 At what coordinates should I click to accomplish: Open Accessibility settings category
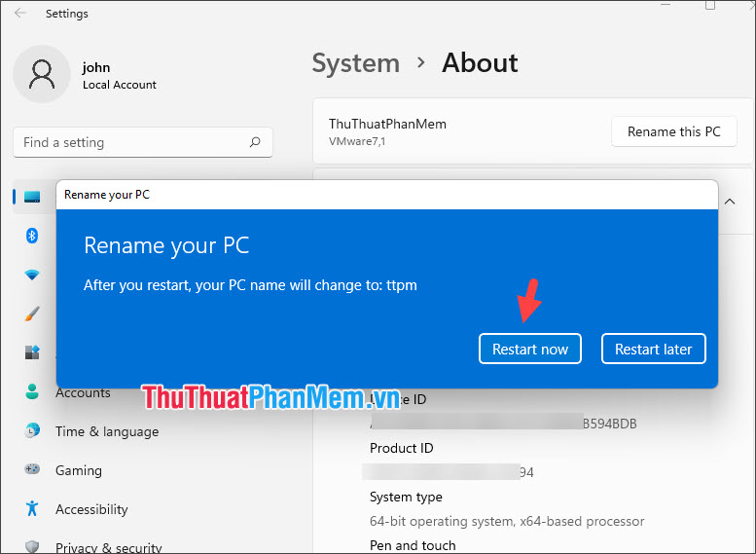(x=91, y=509)
